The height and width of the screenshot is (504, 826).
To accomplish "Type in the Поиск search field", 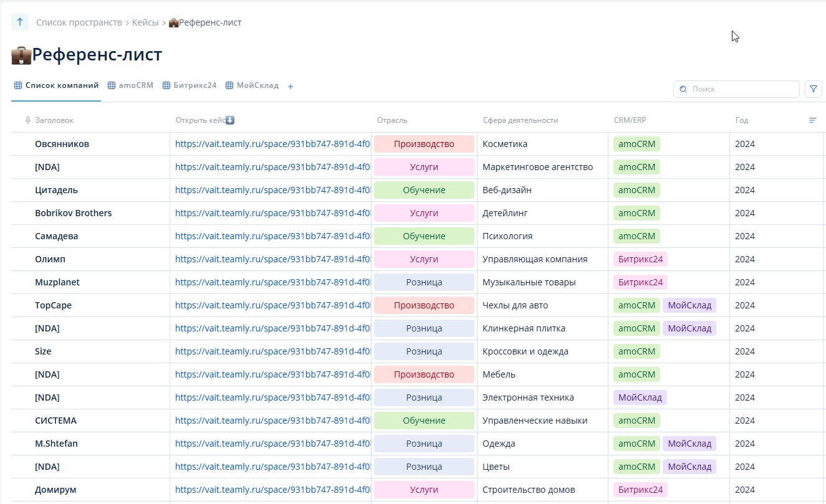I will 742,89.
